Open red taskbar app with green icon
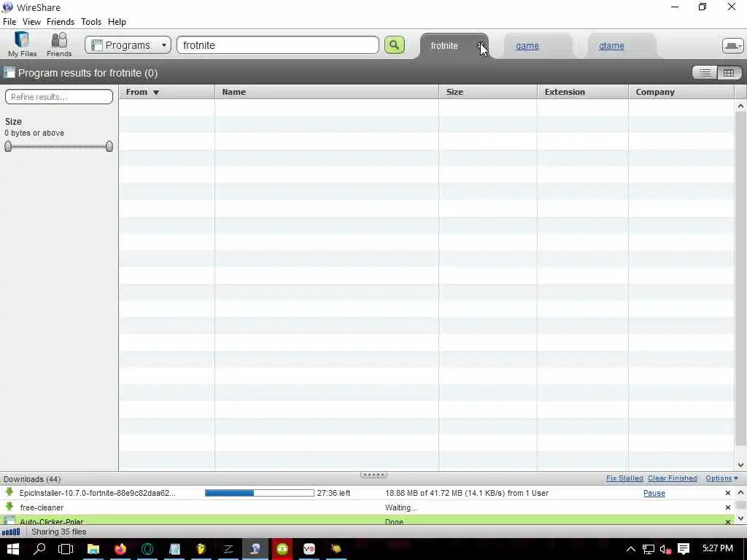 (x=282, y=549)
